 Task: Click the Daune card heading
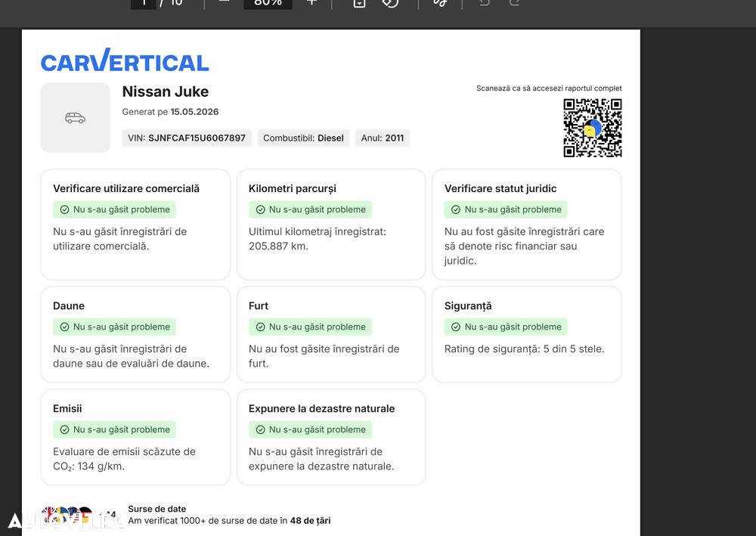[69, 305]
